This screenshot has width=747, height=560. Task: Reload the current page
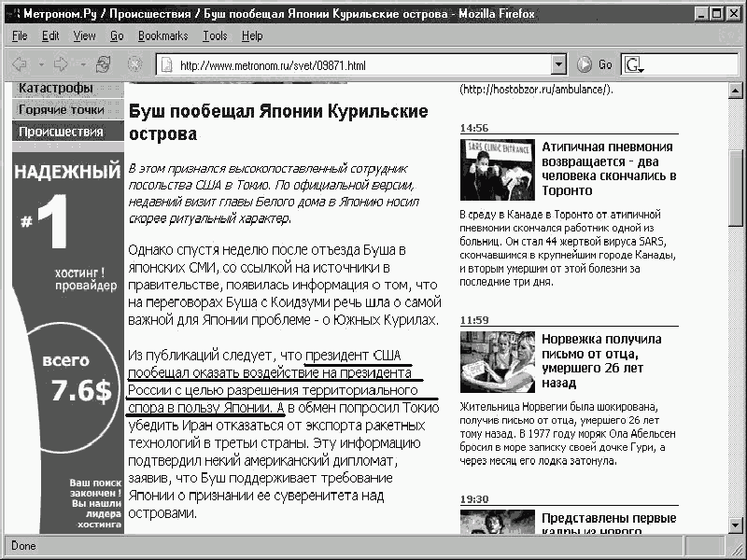[x=104, y=64]
